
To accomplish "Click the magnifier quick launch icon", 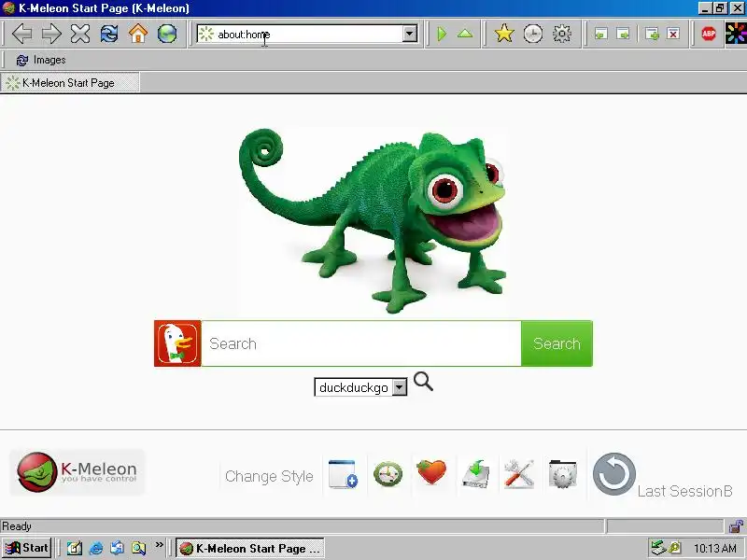I will pos(138,548).
